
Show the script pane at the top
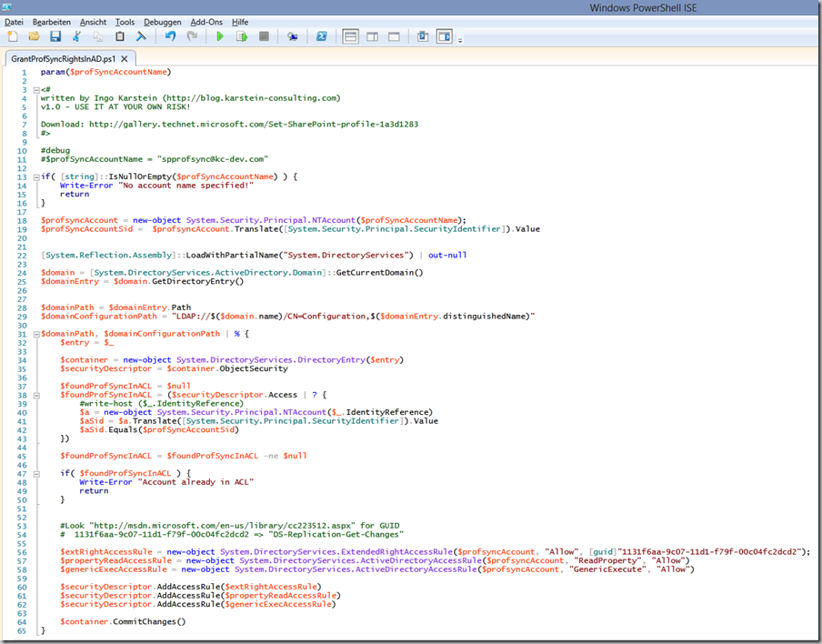(x=350, y=36)
